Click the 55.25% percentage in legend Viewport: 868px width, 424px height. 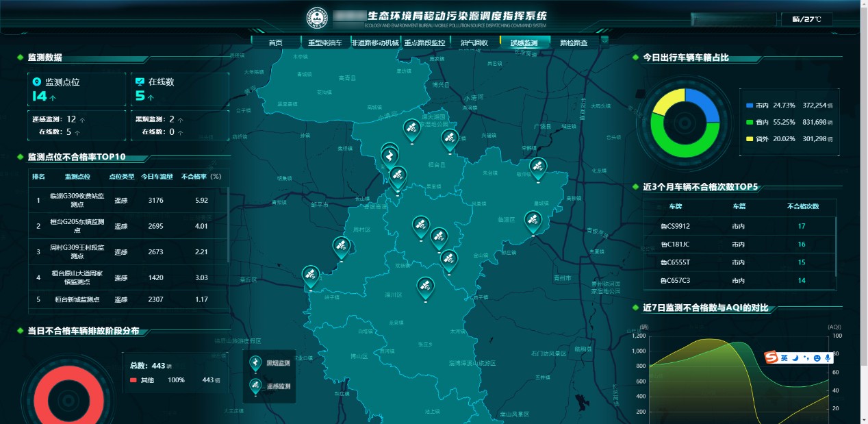(x=784, y=122)
